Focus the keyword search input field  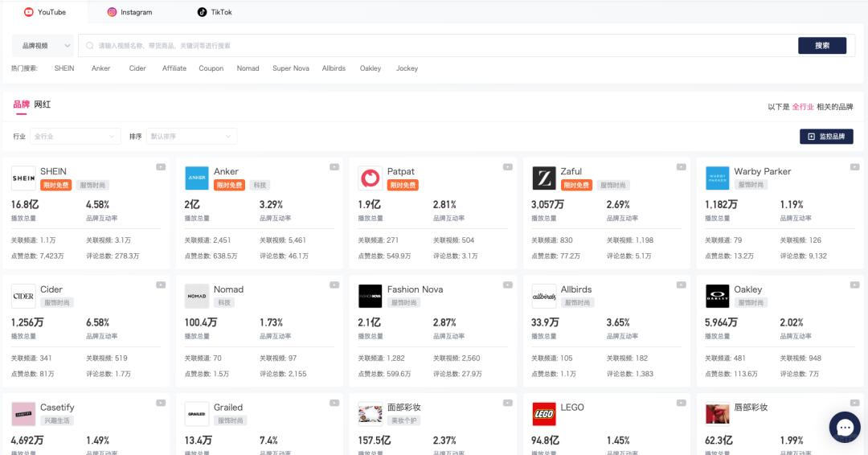coord(437,45)
